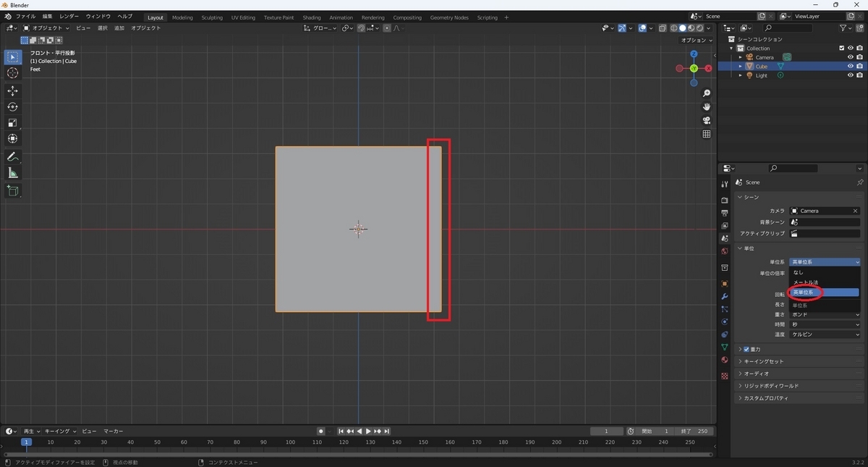The image size is (868, 467).
Task: Click frame 100 on the timeline
Action: point(290,442)
